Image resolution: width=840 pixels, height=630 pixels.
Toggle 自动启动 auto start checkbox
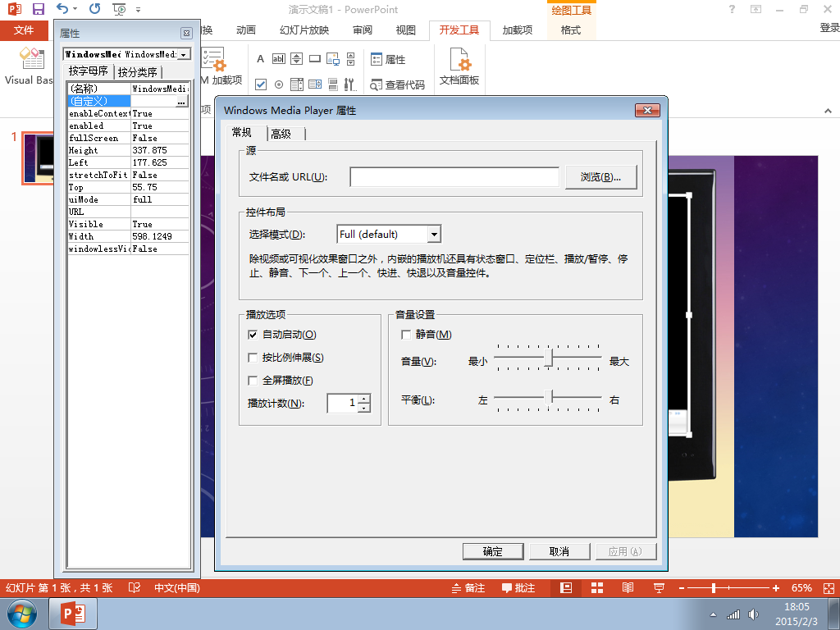[253, 335]
